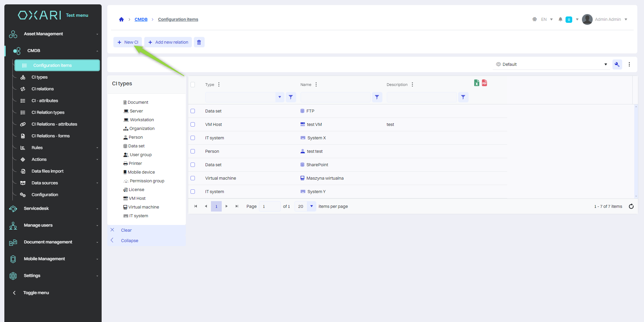Open CI types in sidebar menu
This screenshot has height=322, width=644.
[x=40, y=77]
